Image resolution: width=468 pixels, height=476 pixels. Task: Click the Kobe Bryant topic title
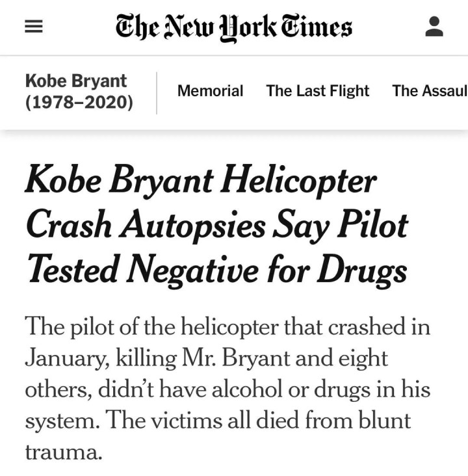tap(76, 81)
